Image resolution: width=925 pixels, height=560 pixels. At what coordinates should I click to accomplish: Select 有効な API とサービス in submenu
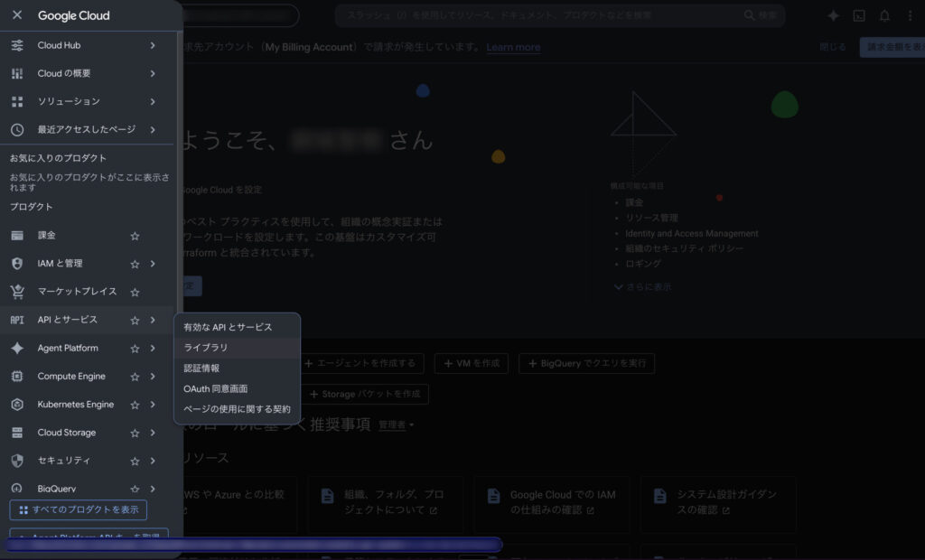pyautogui.click(x=238, y=327)
